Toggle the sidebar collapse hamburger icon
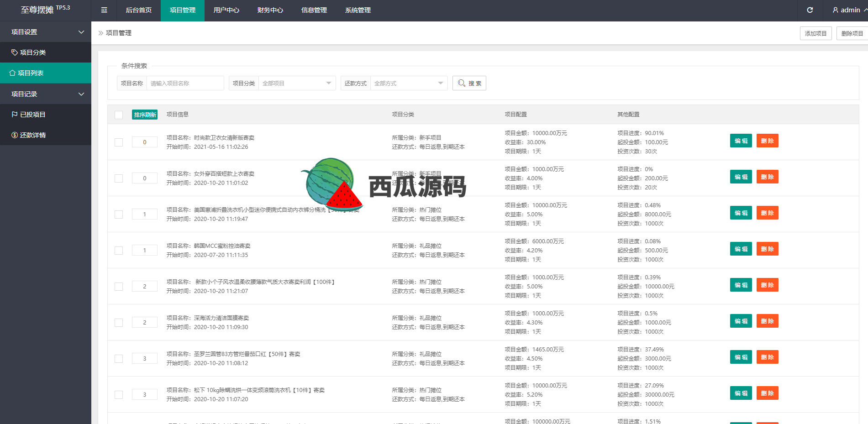Image resolution: width=868 pixels, height=424 pixels. (104, 10)
